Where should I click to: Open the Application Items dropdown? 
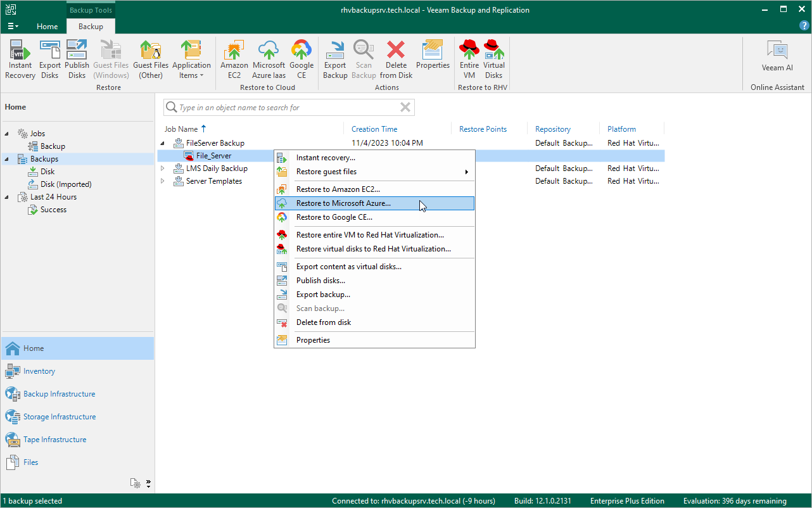(x=191, y=60)
